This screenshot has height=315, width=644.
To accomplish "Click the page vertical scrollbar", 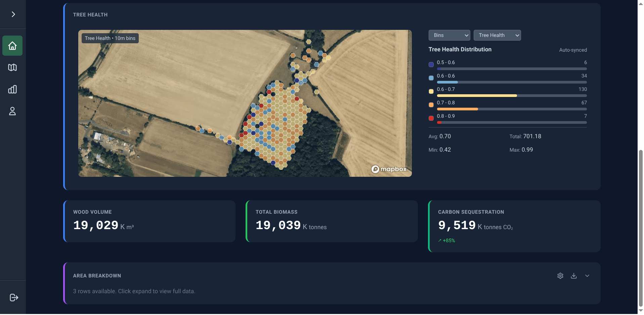I will click(641, 228).
